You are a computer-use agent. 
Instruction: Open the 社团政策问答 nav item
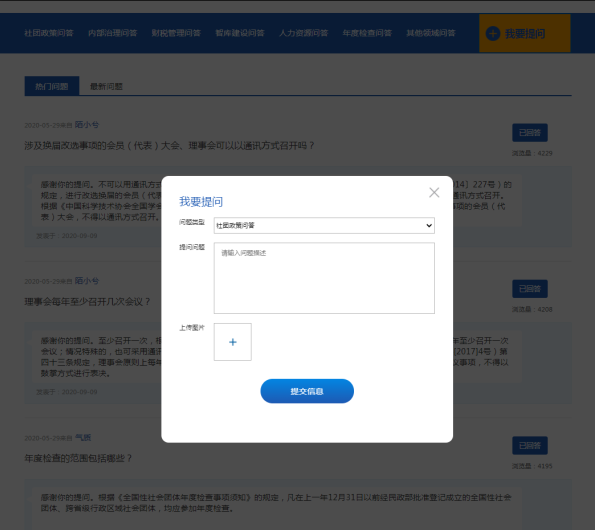[49, 33]
